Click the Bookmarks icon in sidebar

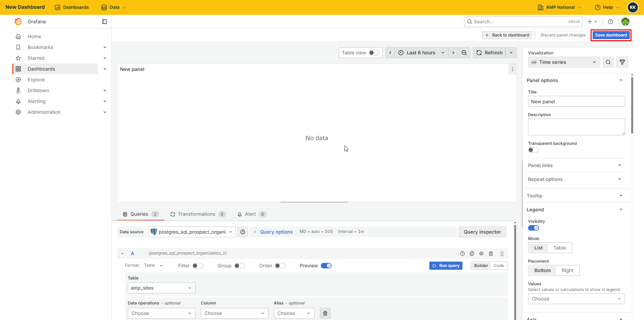coord(18,47)
